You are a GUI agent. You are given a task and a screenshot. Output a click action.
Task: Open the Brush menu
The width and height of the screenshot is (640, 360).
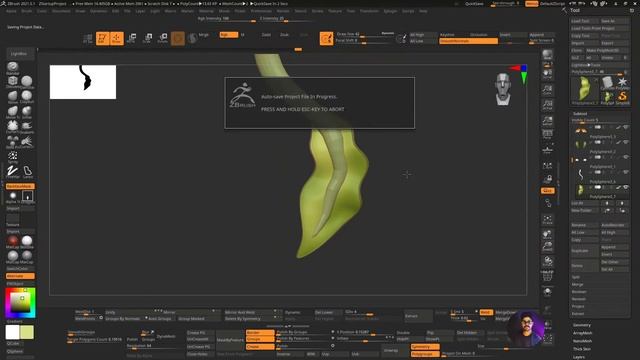(27, 11)
